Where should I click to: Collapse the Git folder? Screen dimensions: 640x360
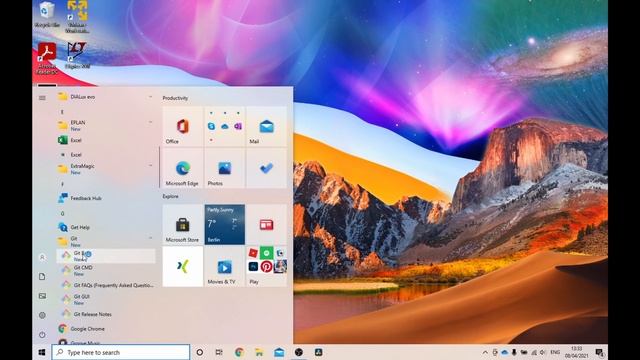[105, 241]
